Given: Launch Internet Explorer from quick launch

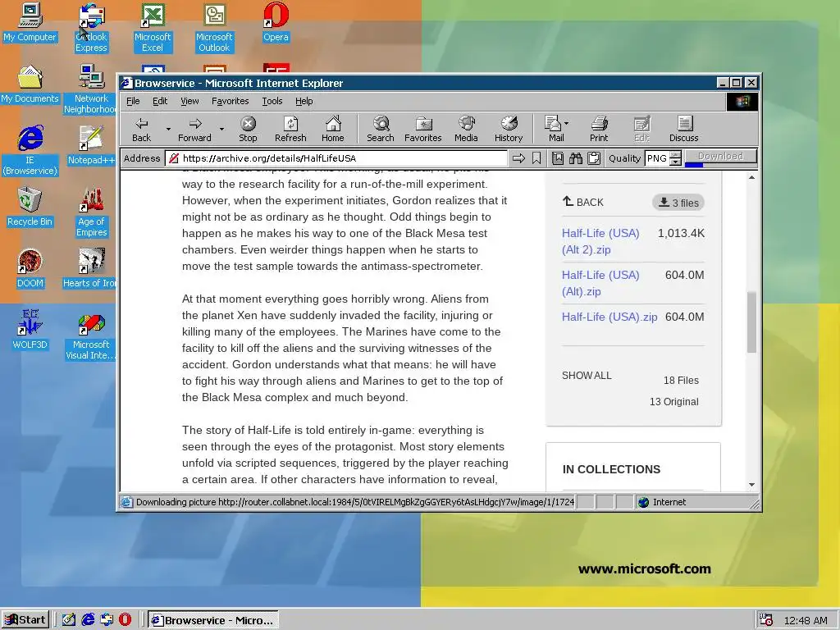Looking at the screenshot, I should 88,620.
